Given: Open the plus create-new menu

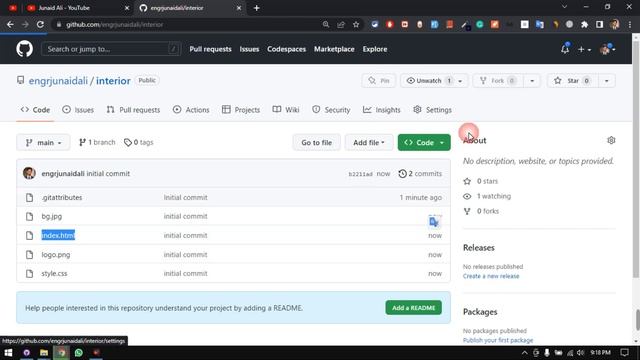Looking at the screenshot, I should (584, 49).
